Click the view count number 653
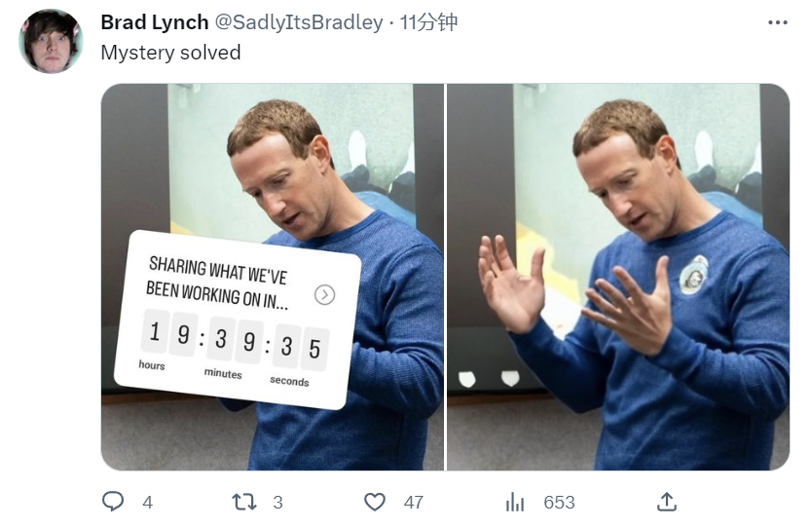Screen dimensions: 812x528 (x=559, y=503)
